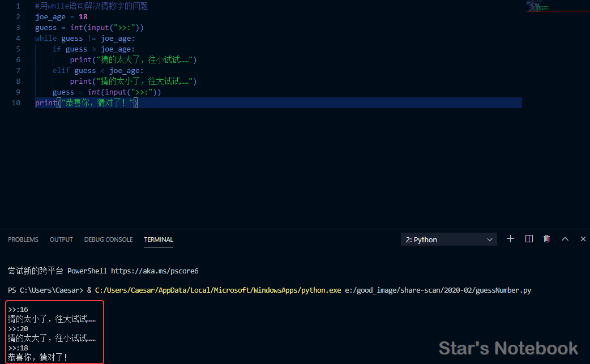Click line number 4 in the gutter
The height and width of the screenshot is (364, 590).
pyautogui.click(x=18, y=38)
